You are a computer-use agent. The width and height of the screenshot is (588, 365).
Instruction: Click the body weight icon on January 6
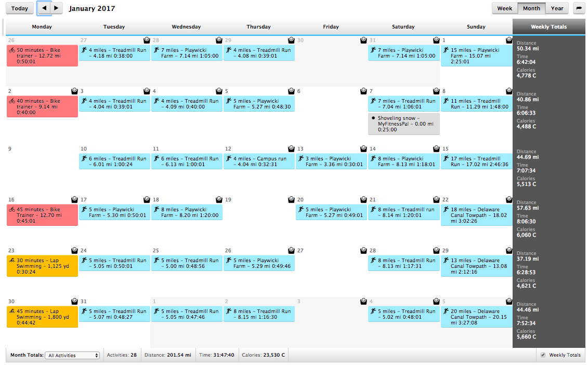[364, 91]
